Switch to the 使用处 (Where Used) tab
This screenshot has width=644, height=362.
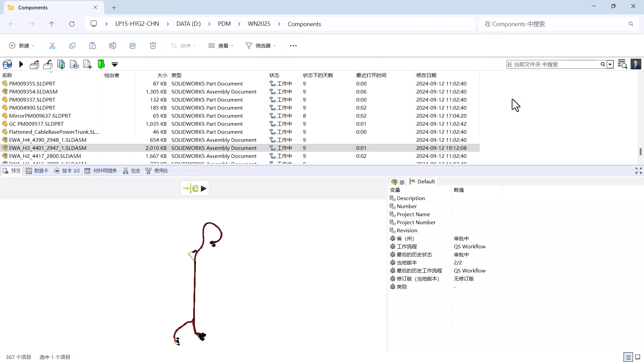pos(157,171)
